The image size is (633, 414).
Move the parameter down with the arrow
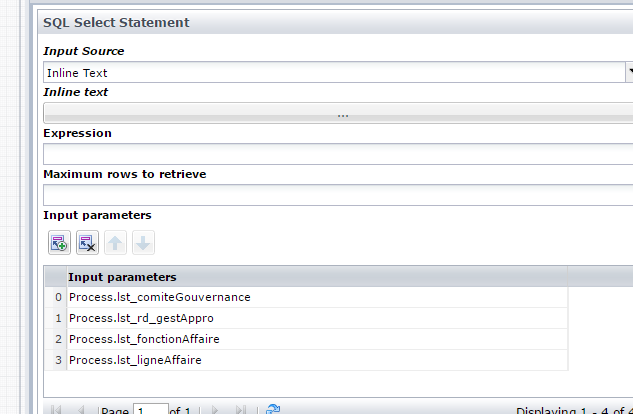click(143, 243)
